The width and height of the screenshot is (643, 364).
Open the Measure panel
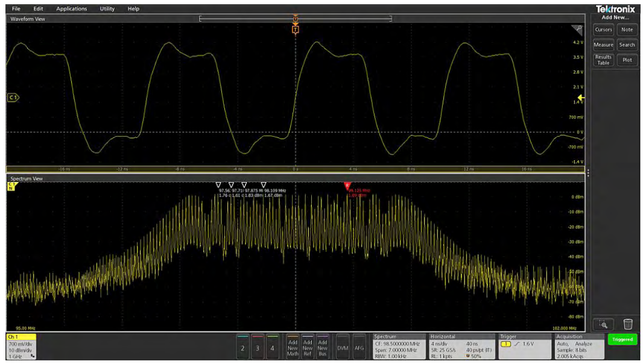click(603, 45)
